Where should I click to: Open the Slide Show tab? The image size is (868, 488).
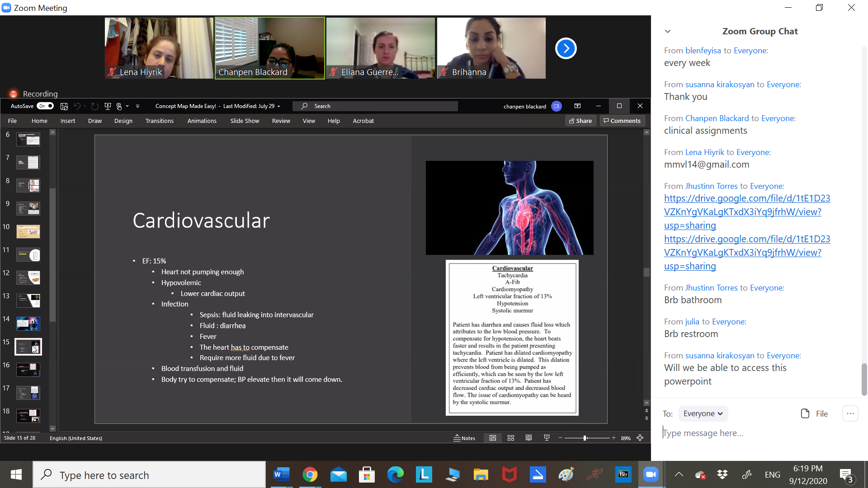click(x=245, y=121)
